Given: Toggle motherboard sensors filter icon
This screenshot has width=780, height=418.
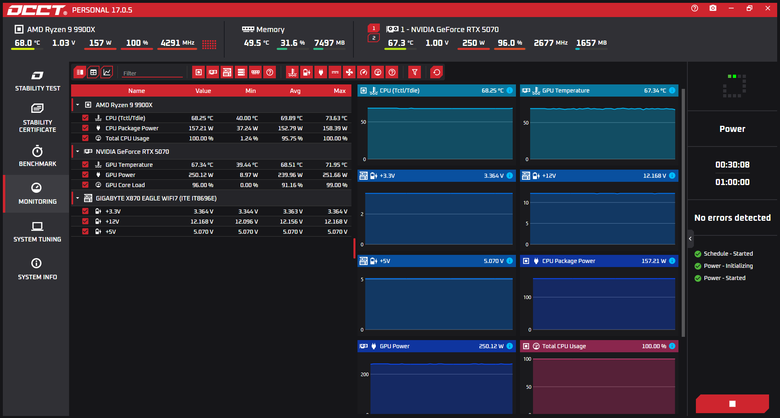Looking at the screenshot, I should pyautogui.click(x=227, y=73).
